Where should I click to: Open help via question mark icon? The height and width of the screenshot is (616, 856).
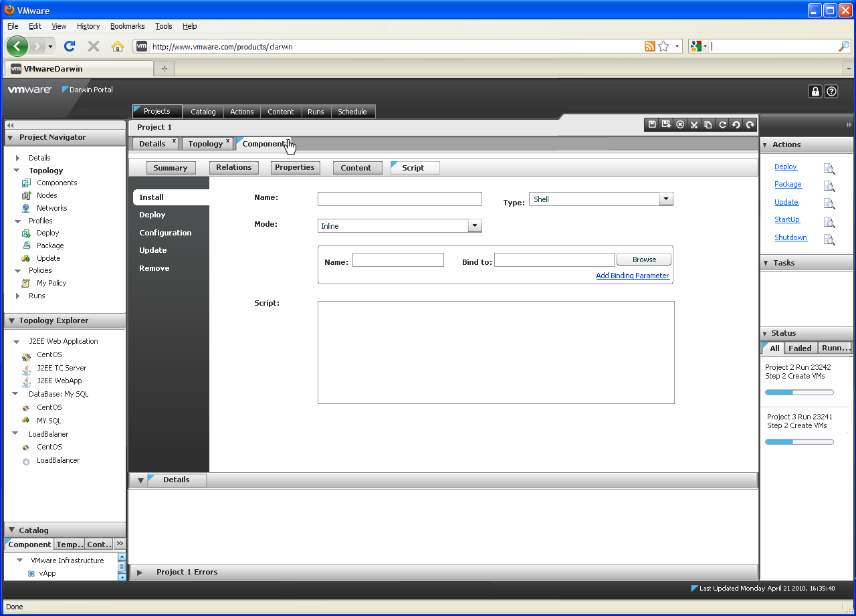point(831,92)
